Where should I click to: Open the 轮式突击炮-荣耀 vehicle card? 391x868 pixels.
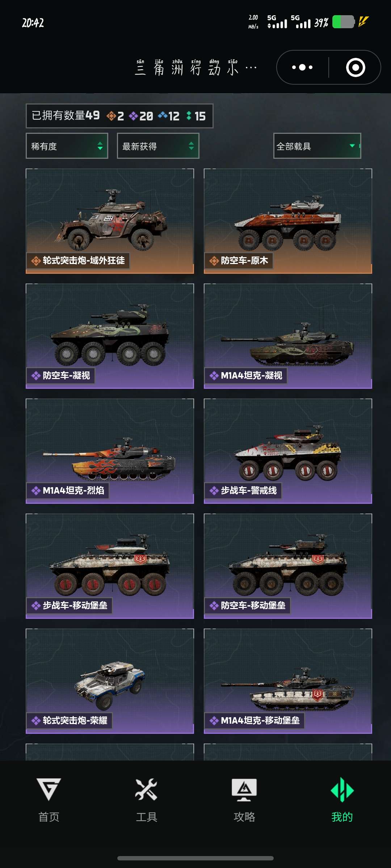coord(110,681)
